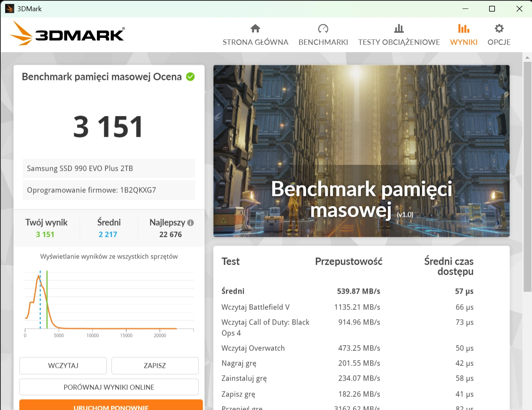Click the 57 µs average access time

(464, 291)
